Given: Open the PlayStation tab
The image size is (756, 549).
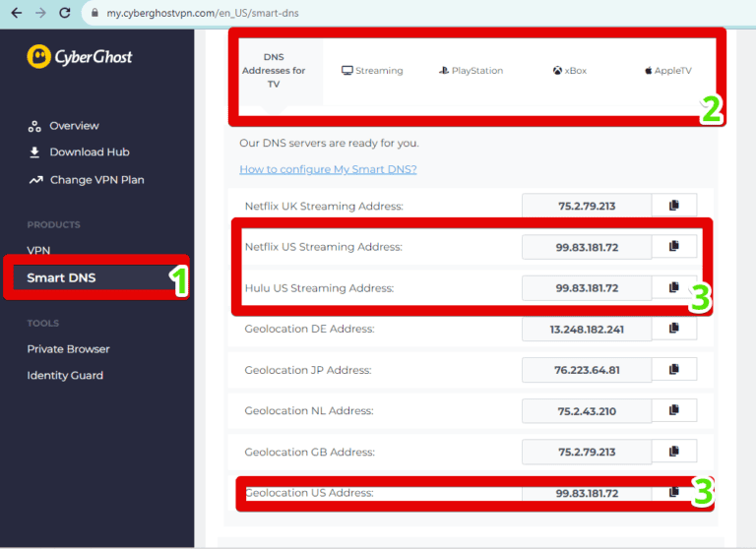Looking at the screenshot, I should click(471, 71).
